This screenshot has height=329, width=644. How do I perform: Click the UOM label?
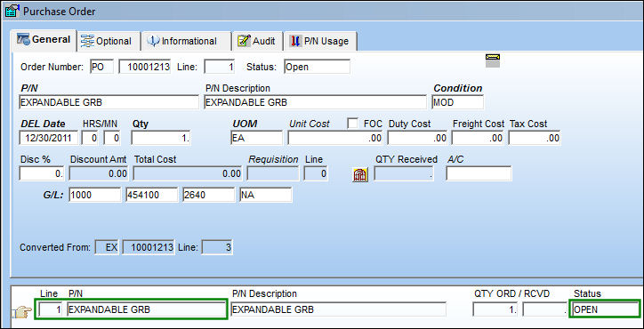[x=245, y=124]
